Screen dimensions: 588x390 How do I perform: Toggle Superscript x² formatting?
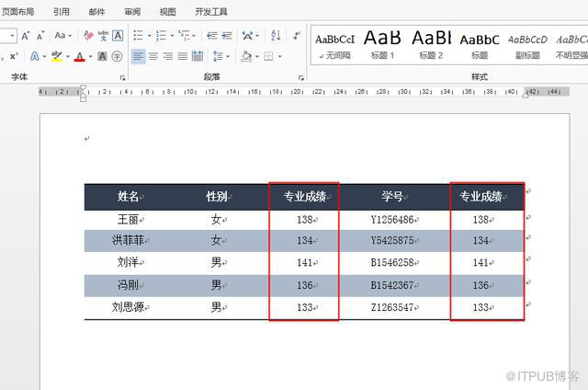(14, 56)
